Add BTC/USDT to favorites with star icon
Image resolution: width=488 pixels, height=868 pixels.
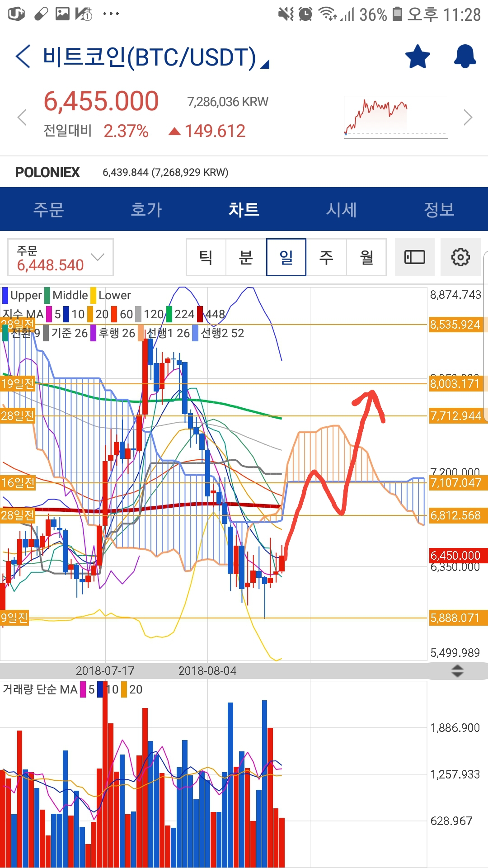[418, 57]
